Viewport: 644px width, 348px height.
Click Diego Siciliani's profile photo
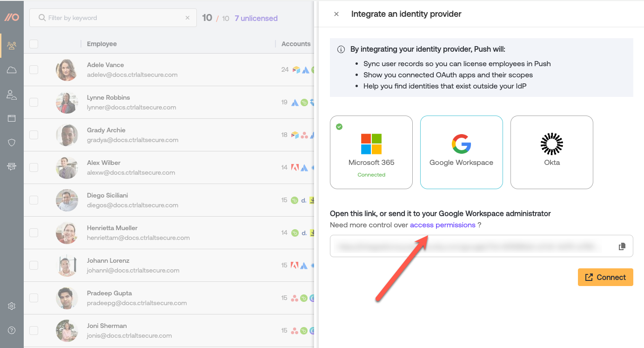coord(67,200)
